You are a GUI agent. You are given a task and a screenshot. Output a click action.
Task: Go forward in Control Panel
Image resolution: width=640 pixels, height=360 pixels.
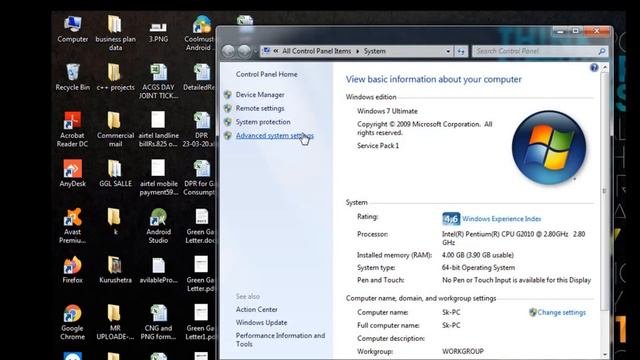click(x=244, y=51)
